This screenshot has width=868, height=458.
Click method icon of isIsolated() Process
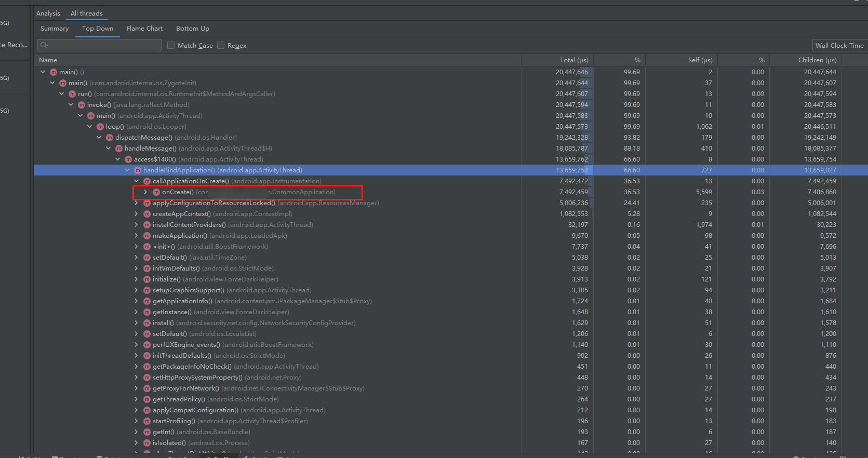pos(147,443)
